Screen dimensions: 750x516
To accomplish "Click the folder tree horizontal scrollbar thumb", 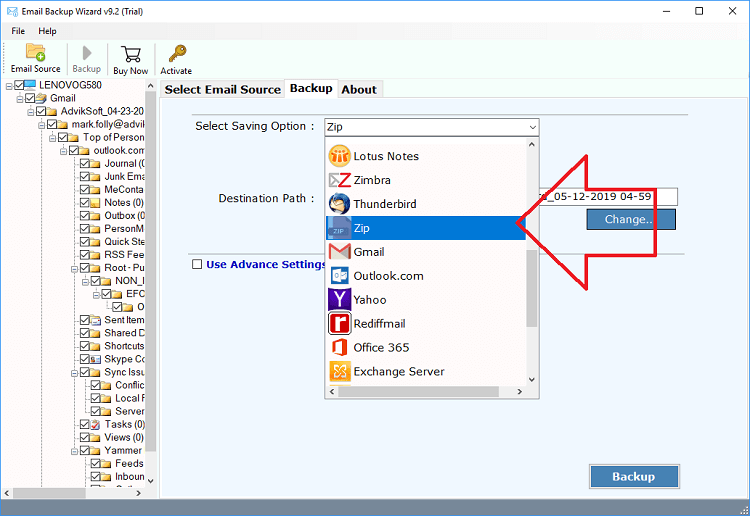I will [49, 493].
